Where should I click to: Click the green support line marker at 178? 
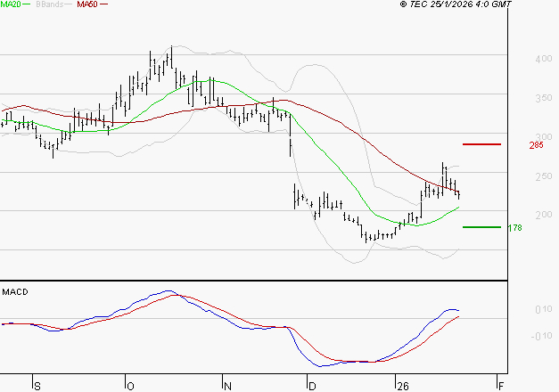click(481, 227)
